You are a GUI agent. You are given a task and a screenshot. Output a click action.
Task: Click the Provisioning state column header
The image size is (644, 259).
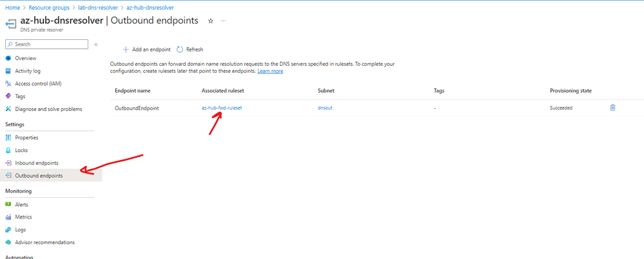click(571, 91)
